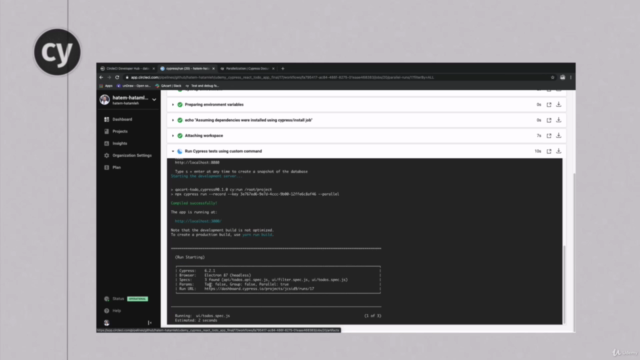This screenshot has width=640, height=360.
Task: Open Run Cypress tests output in new tab
Action: click(549, 151)
